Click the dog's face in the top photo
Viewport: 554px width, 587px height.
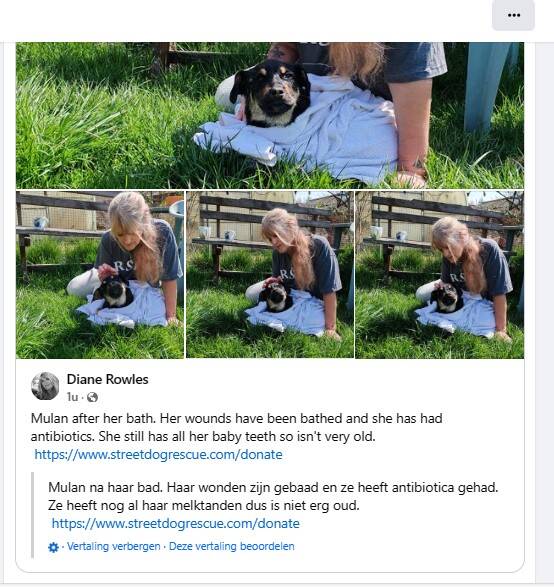coord(271,94)
